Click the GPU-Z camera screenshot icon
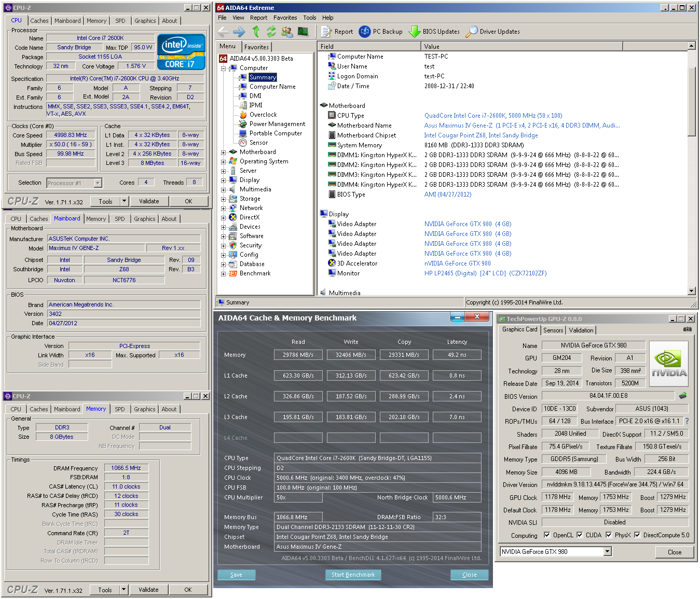700x599 pixels. pyautogui.click(x=688, y=329)
